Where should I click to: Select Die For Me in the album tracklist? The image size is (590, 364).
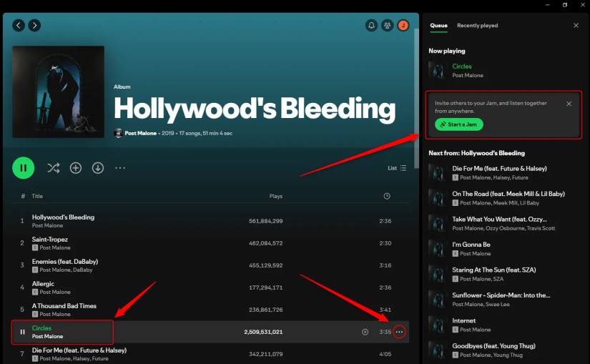pos(79,350)
